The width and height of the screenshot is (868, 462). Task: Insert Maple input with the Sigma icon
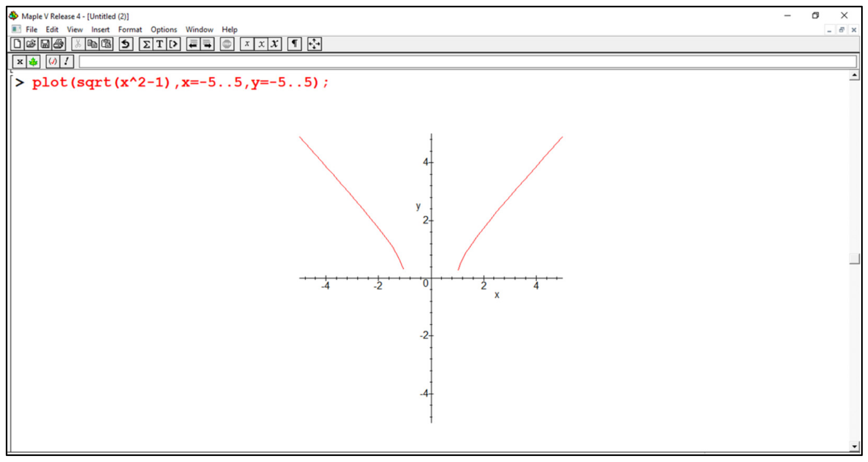tap(146, 44)
